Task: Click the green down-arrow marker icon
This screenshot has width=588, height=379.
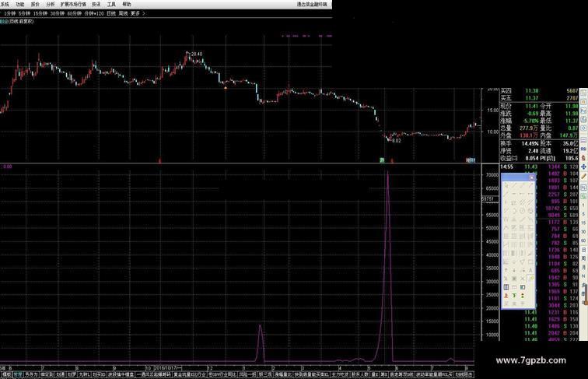Action: tap(514, 295)
